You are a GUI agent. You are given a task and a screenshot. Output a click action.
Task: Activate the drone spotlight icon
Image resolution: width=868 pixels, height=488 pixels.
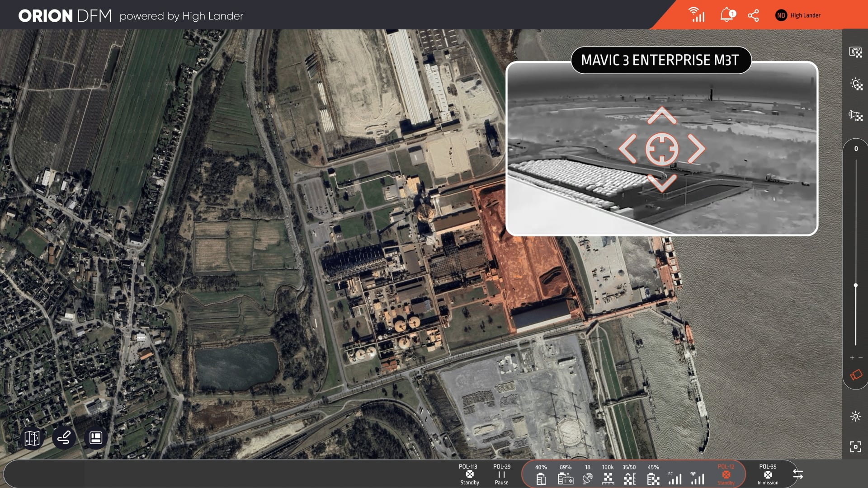[x=856, y=84]
